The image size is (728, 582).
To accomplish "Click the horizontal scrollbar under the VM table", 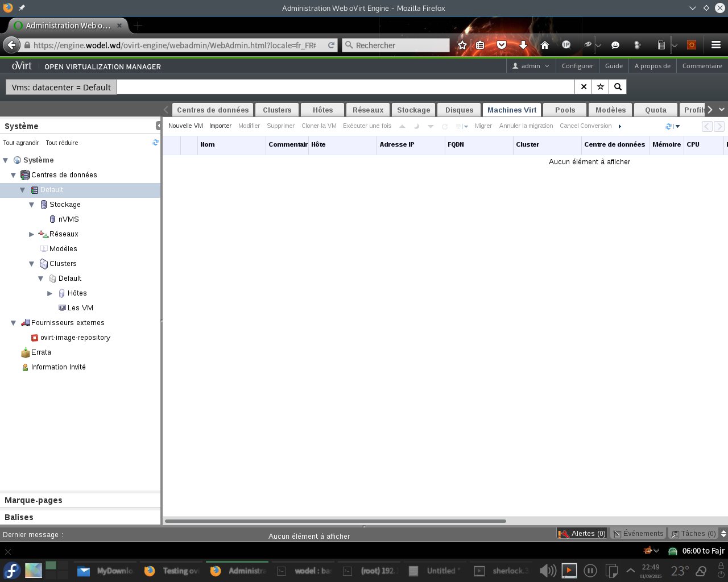I will click(x=335, y=521).
